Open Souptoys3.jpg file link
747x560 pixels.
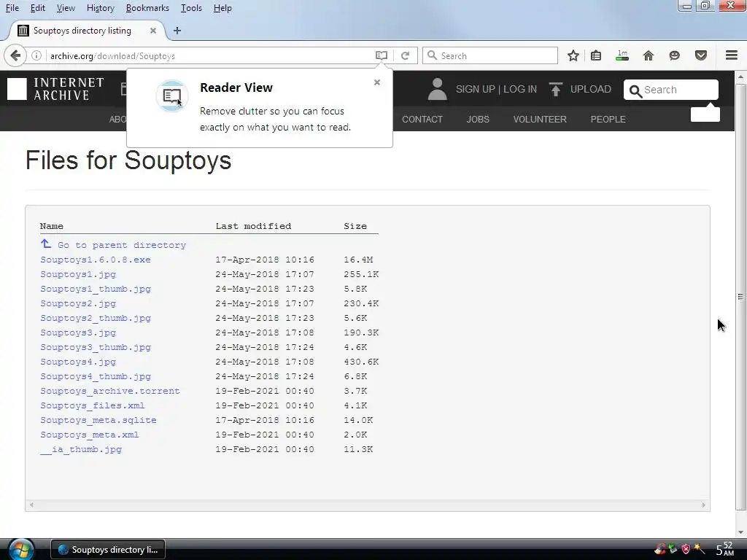[78, 332]
